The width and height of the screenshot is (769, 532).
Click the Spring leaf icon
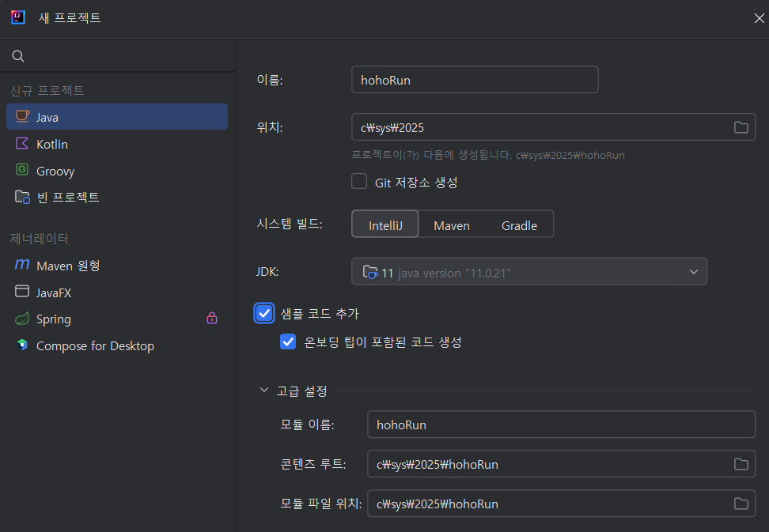pyautogui.click(x=22, y=319)
